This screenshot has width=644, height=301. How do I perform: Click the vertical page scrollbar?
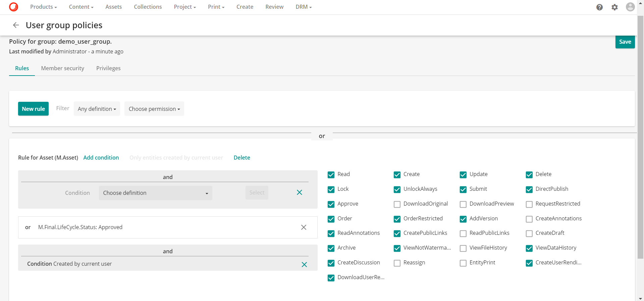click(640, 137)
